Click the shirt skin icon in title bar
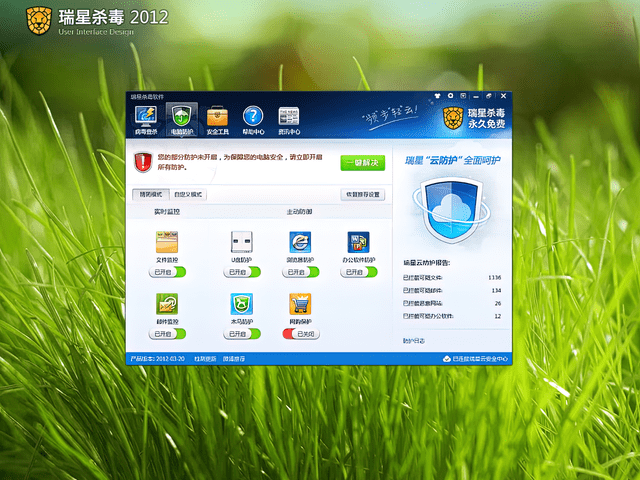The width and height of the screenshot is (640, 480). pos(438,96)
